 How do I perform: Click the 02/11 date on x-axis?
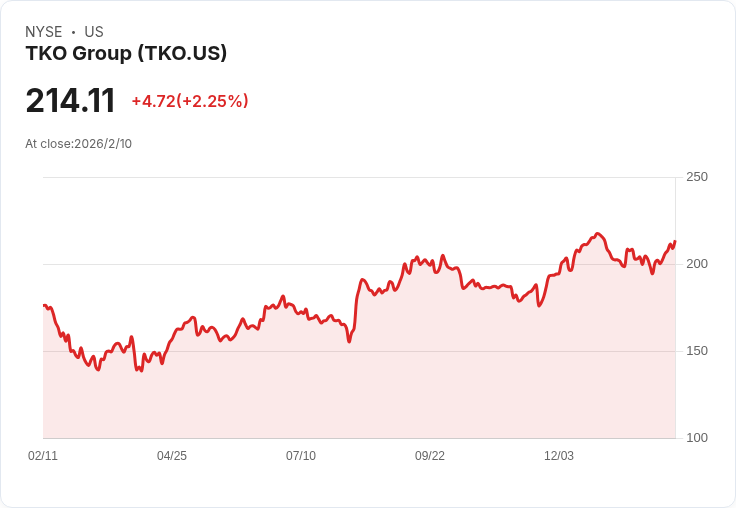click(x=43, y=455)
